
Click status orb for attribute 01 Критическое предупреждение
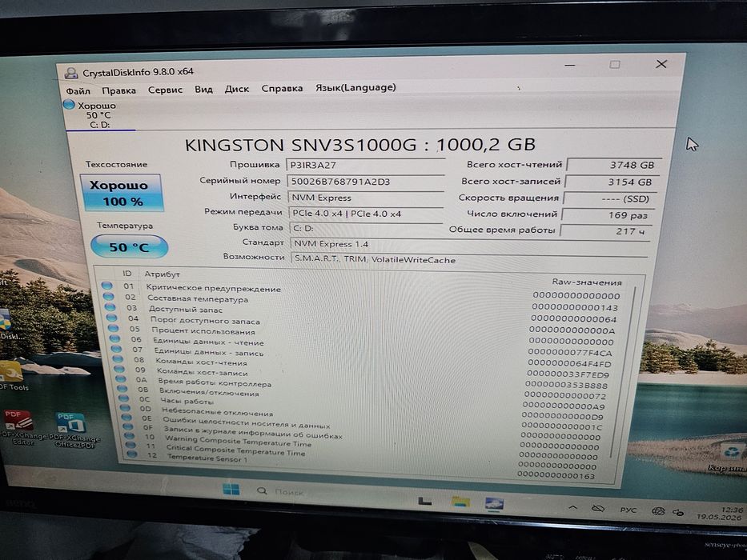(x=106, y=286)
